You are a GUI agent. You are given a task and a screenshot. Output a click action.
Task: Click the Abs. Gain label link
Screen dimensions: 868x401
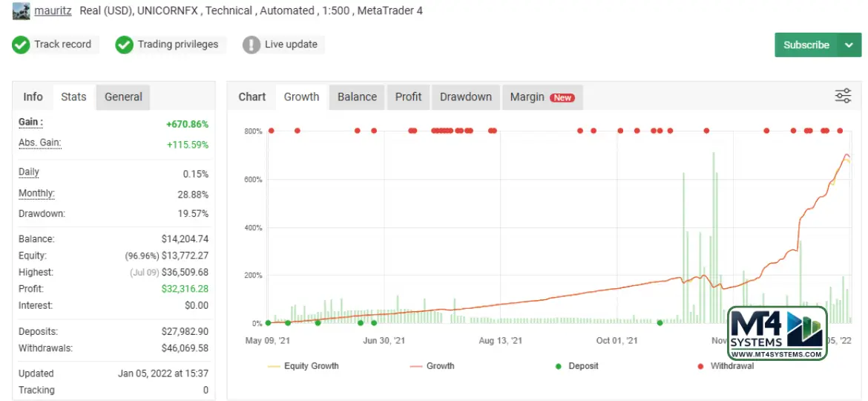pos(39,143)
